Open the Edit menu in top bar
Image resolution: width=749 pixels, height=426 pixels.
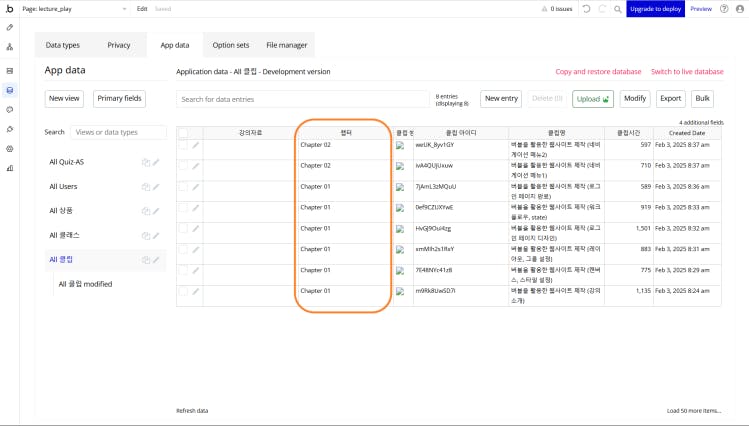[142, 9]
